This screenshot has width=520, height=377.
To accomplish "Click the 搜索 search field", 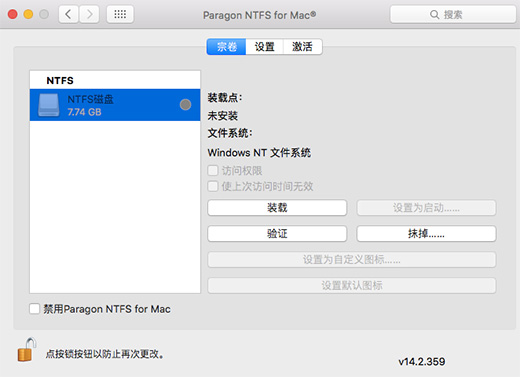I will [453, 14].
